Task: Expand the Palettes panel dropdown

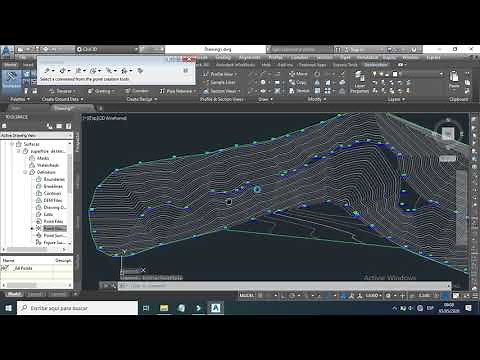Action: click(x=20, y=99)
